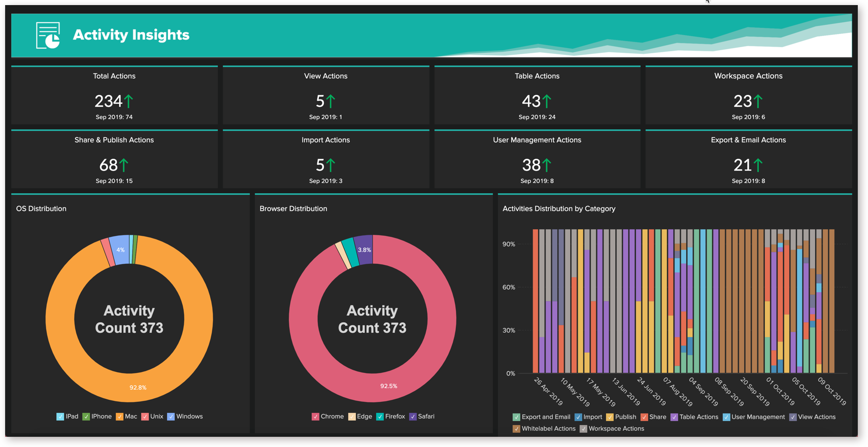Select the Table Actions legend label
Viewport: 868px width, 447px height.
pos(698,417)
